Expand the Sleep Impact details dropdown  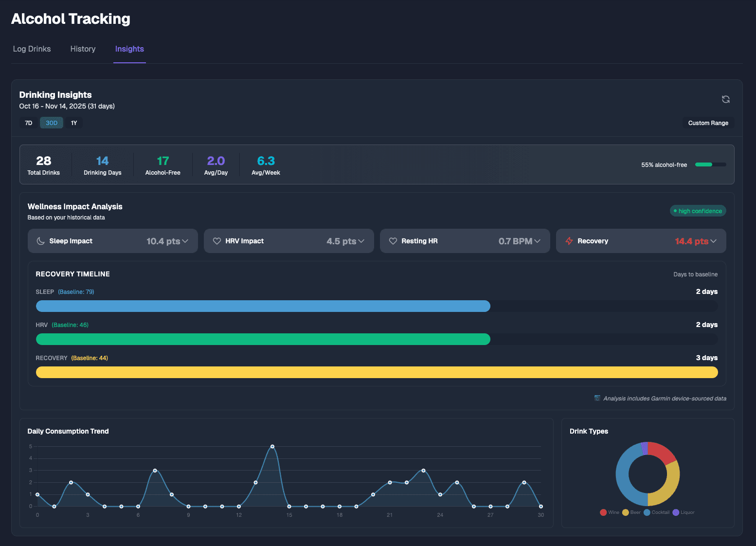coord(185,241)
